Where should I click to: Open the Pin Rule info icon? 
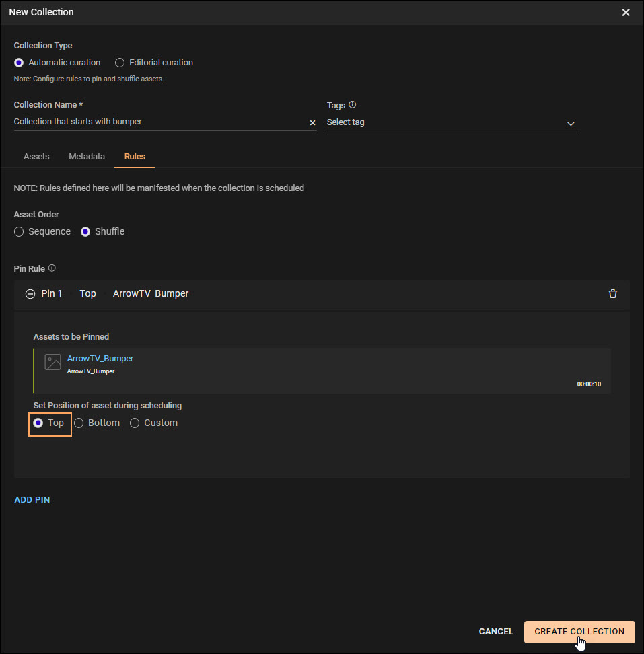pos(52,268)
